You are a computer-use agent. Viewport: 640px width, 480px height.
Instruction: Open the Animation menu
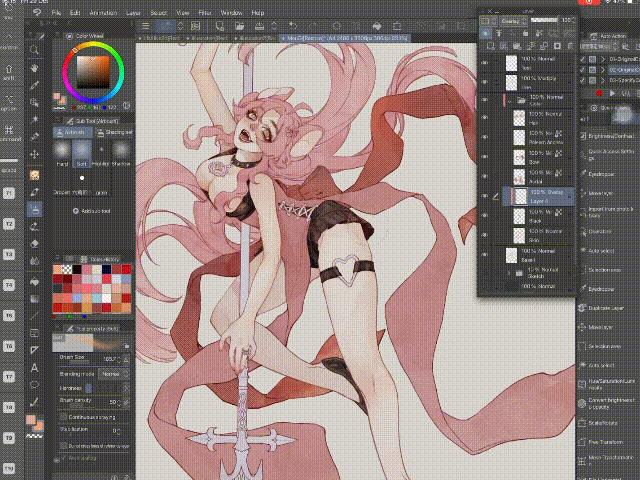point(103,12)
